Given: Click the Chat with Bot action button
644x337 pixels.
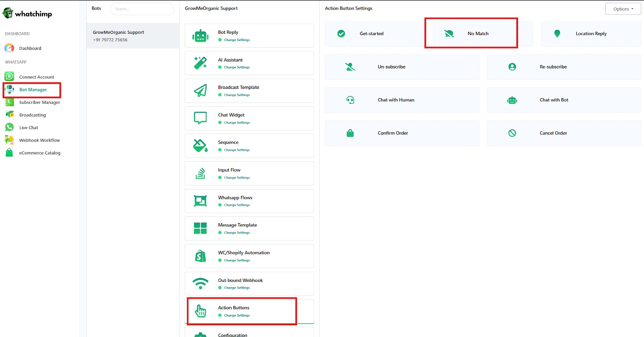Looking at the screenshot, I should pos(564,100).
